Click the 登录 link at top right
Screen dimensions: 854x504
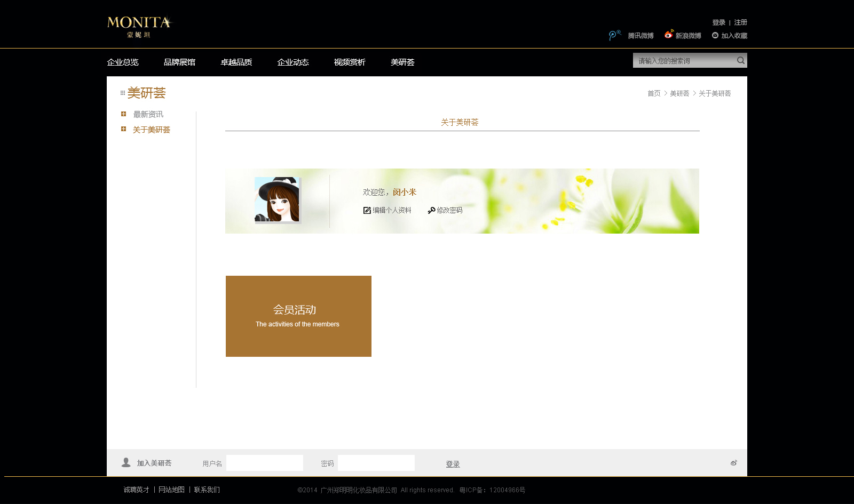pyautogui.click(x=718, y=22)
